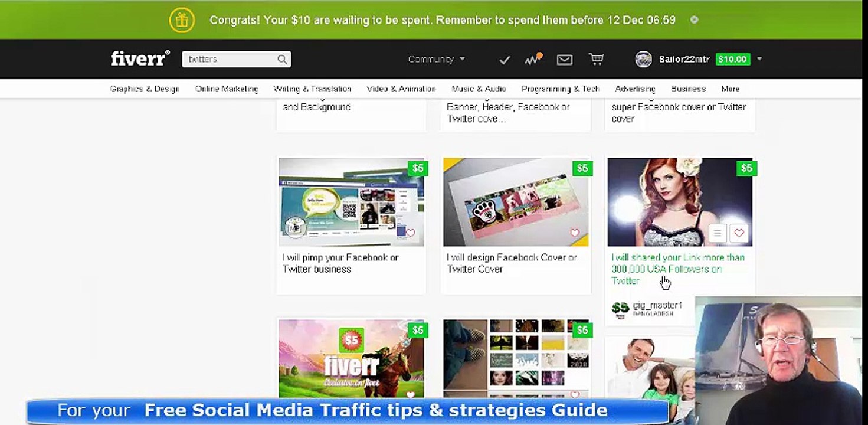The width and height of the screenshot is (868, 425).
Task: Open the Facebook Cover design gig thumbnail
Action: click(x=516, y=202)
